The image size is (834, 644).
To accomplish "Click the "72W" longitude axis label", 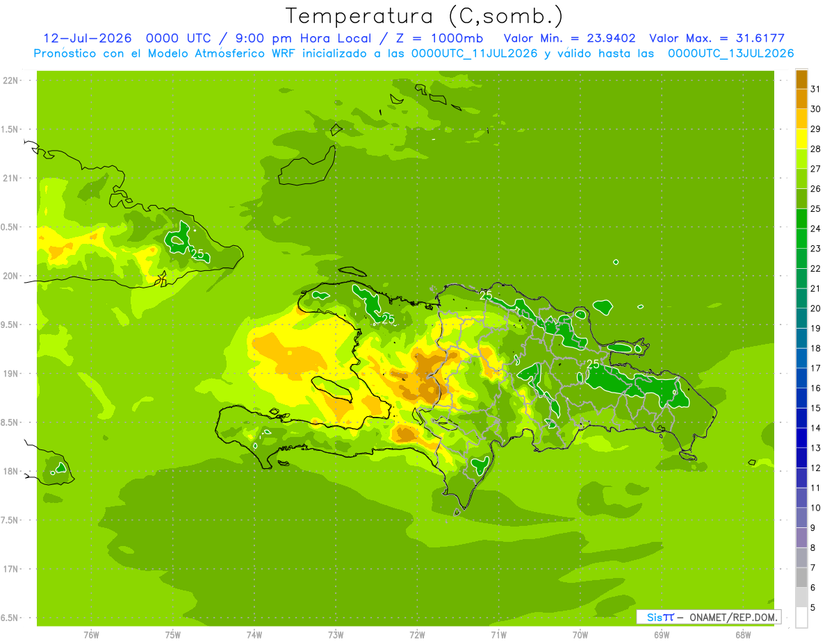I will click(x=417, y=635).
